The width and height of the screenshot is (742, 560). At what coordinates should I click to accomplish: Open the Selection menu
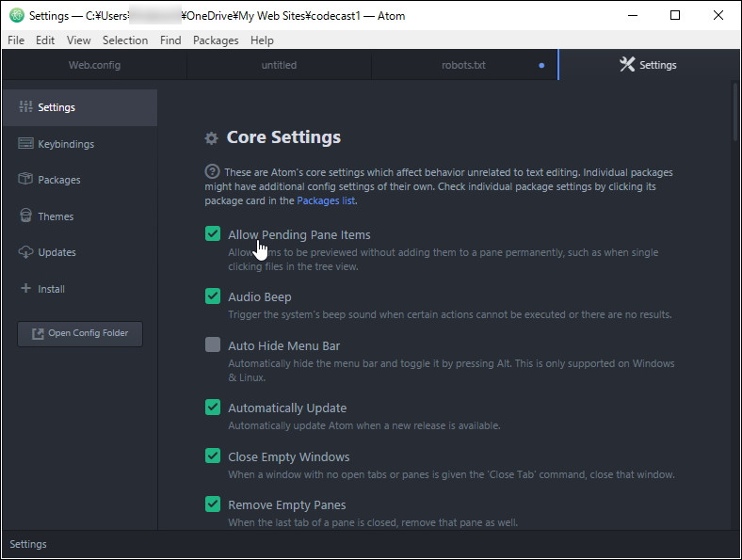pyautogui.click(x=125, y=40)
